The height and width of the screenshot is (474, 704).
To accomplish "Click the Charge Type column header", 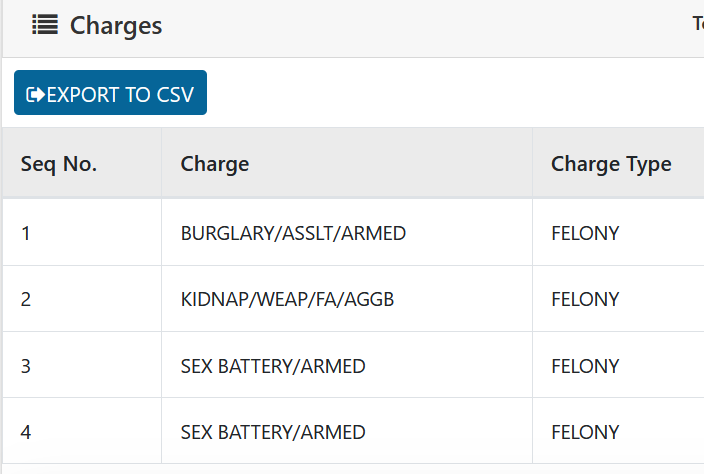I will point(611,164).
